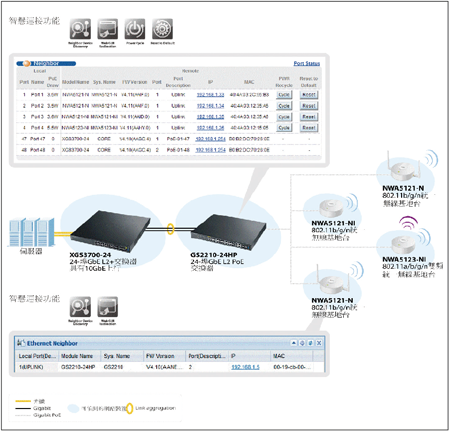Open the Port 48 IP link
This screenshot has width=450, height=432.
click(x=210, y=150)
